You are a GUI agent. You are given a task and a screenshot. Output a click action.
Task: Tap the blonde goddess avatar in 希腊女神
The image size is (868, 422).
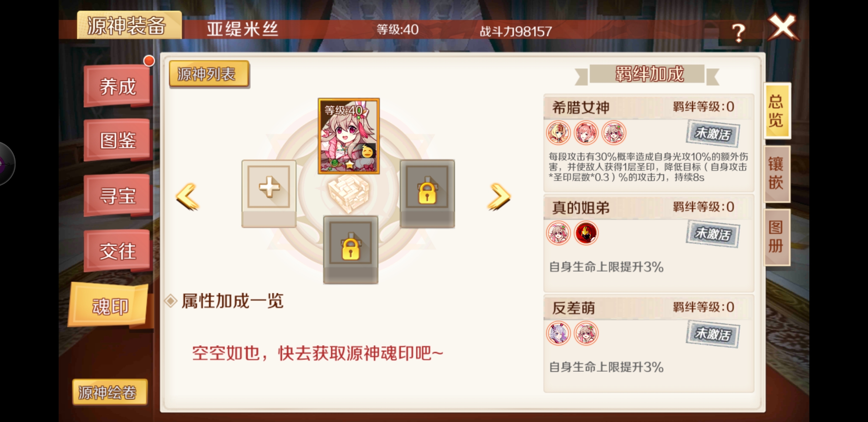pos(558,133)
